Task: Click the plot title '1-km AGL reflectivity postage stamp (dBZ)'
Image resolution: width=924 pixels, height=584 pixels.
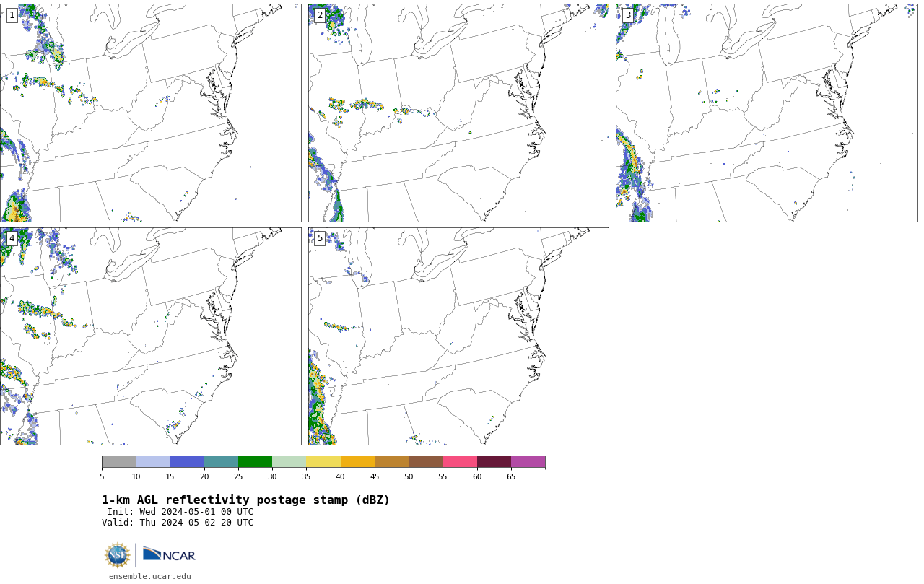Action: [245, 500]
